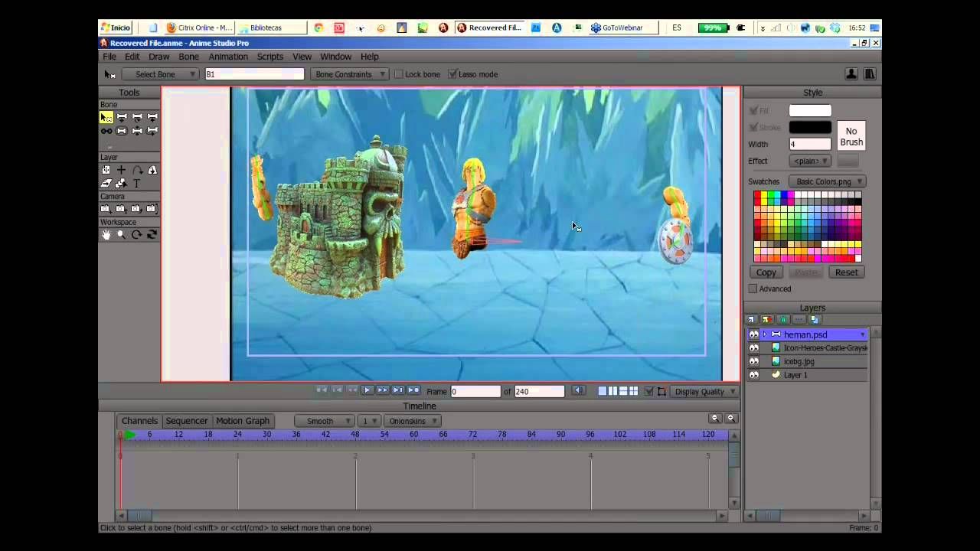980x551 pixels.
Task: Select the Translate Layer cross tool
Action: [x=122, y=170]
